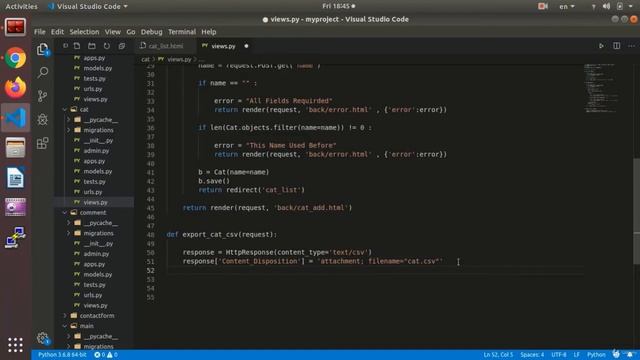The height and width of the screenshot is (360, 640).
Task: Open the Debug view bug icon
Action: point(42,119)
